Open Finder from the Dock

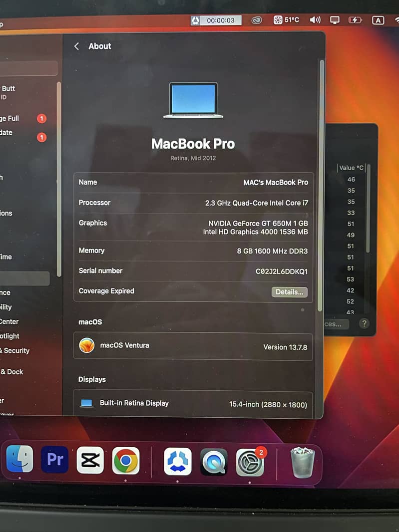pyautogui.click(x=19, y=460)
